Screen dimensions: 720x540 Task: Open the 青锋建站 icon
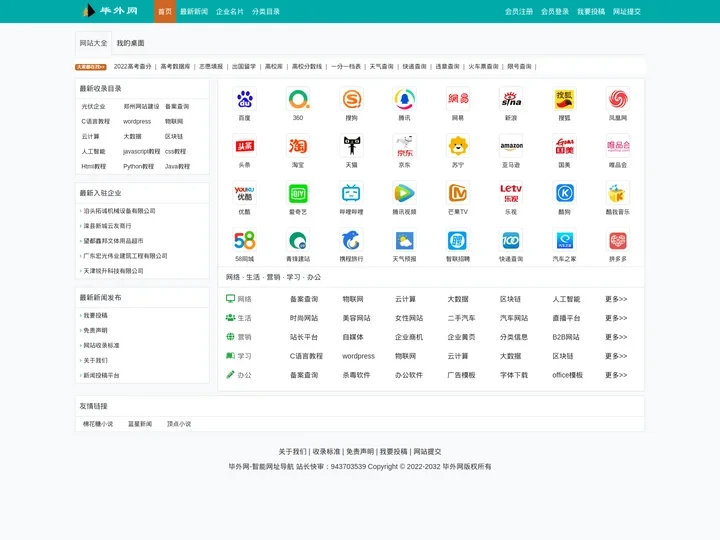coord(298,240)
